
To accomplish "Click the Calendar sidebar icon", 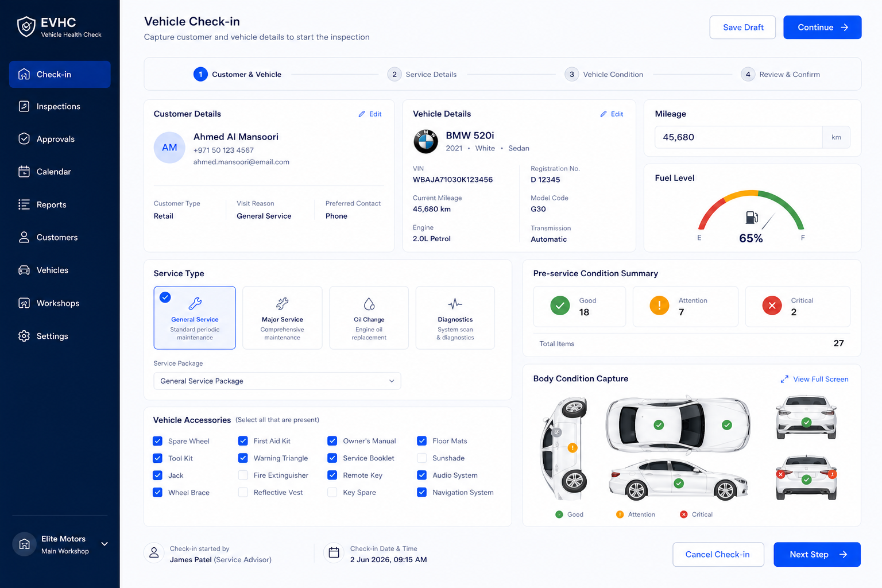I will point(24,172).
